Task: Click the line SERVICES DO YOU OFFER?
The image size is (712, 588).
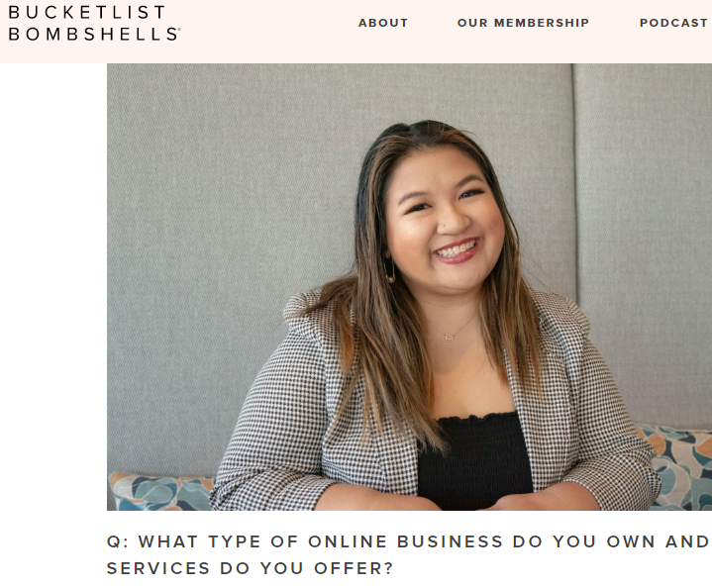Action: [250, 568]
